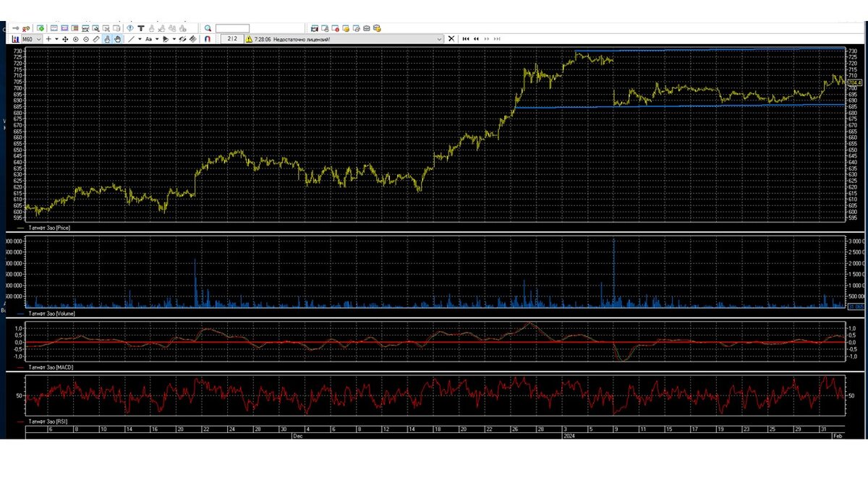Select the crosshair plus cursor tool
The height and width of the screenshot is (488, 868).
(x=48, y=39)
